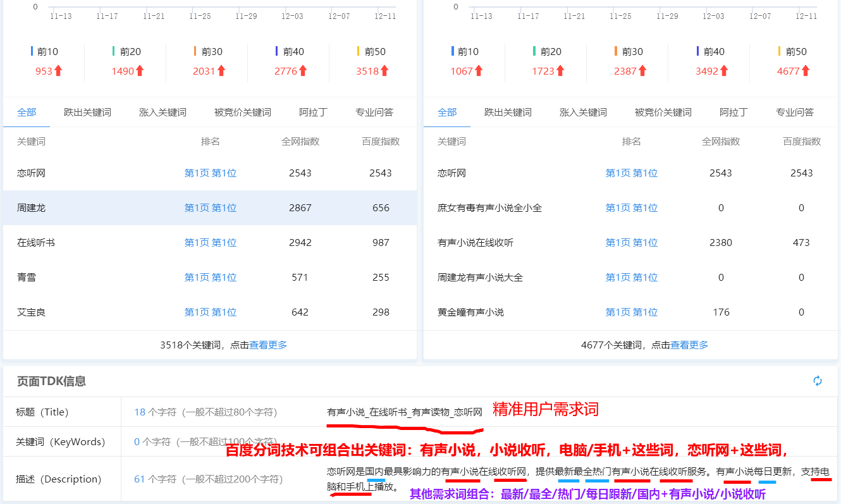The image size is (841, 504).
Task: Toggle the 前10 legend showing 953
Action: (44, 52)
